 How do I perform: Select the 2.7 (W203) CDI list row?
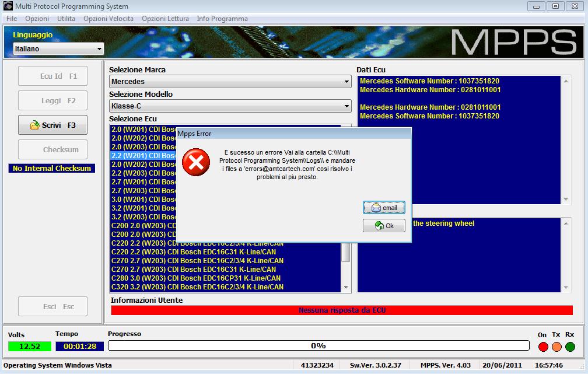point(143,191)
